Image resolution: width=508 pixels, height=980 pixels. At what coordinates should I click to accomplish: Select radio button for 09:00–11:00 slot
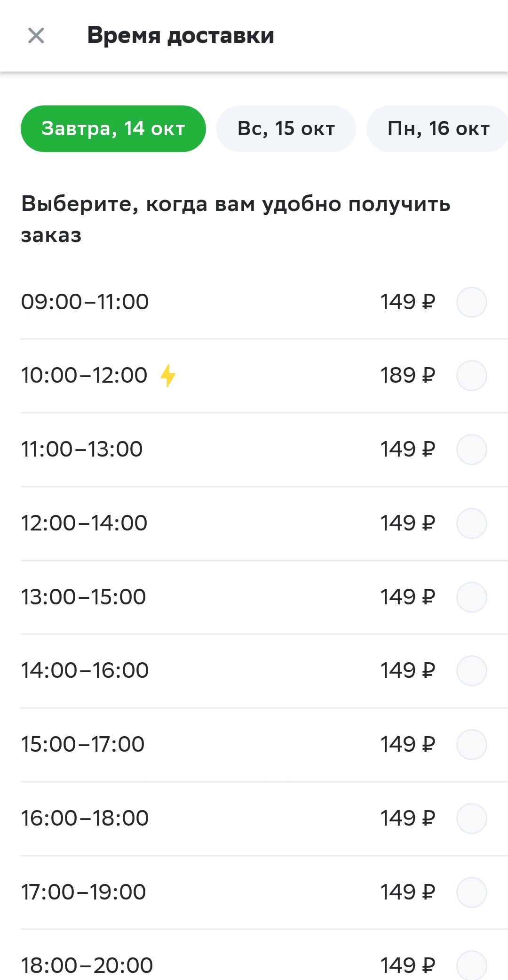tap(471, 302)
